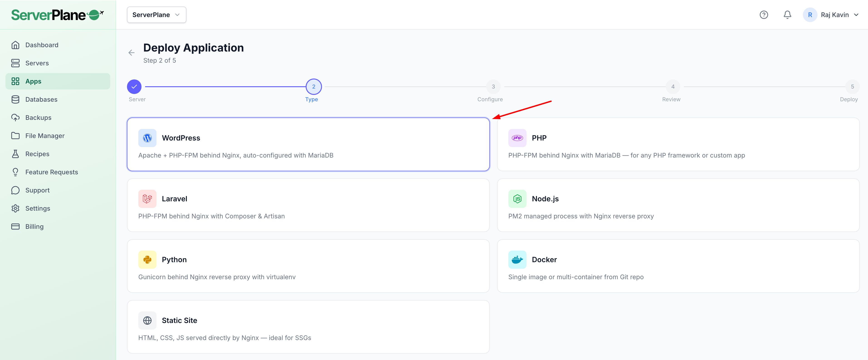Viewport: 868px width, 360px height.
Task: Click the back arrow beside Deploy Application
Action: (132, 53)
